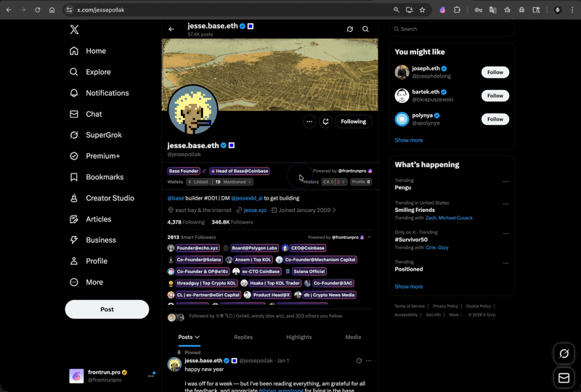The image size is (581, 392).
Task: Open the Posts tab dropdown
Action: tap(189, 337)
